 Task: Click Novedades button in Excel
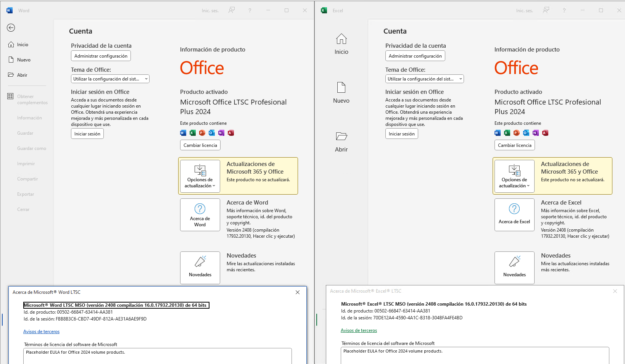point(514,267)
